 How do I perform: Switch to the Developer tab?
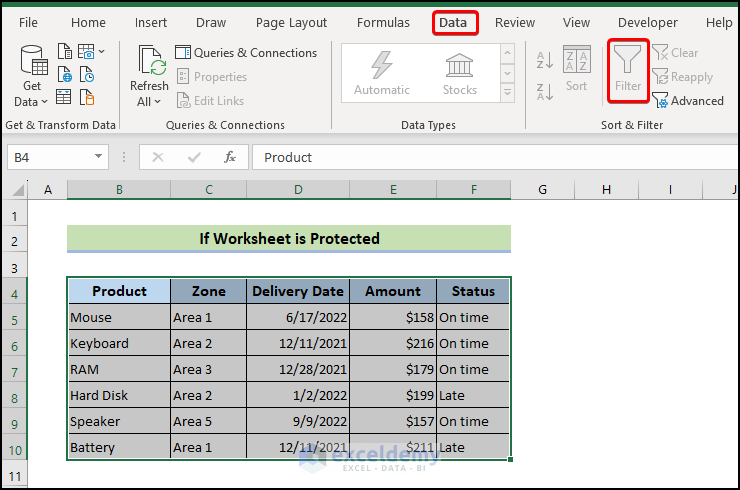tap(648, 23)
